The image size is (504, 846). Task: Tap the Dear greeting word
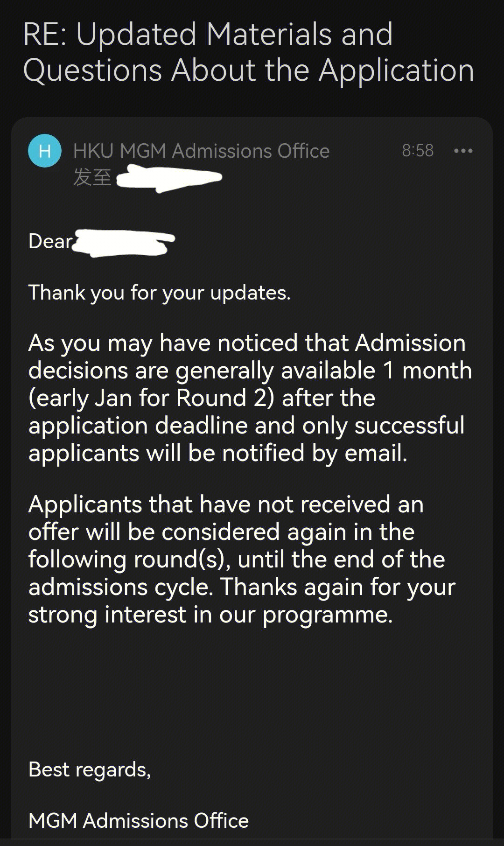tap(50, 241)
